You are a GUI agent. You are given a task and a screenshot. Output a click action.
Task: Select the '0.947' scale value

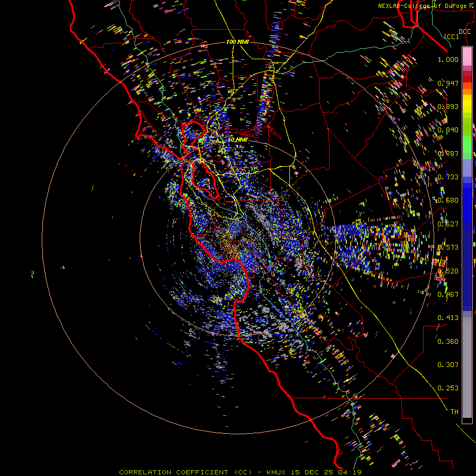448,83
